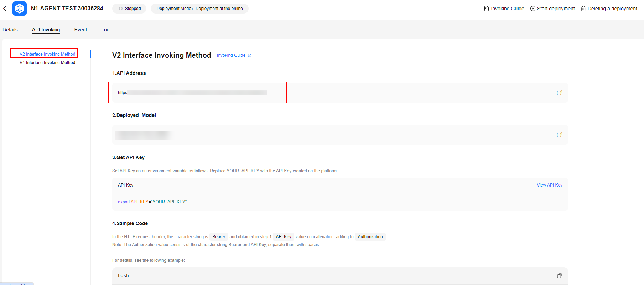Screen dimensions: 644x285
Task: Click the Start deployment play icon
Action: click(x=533, y=9)
